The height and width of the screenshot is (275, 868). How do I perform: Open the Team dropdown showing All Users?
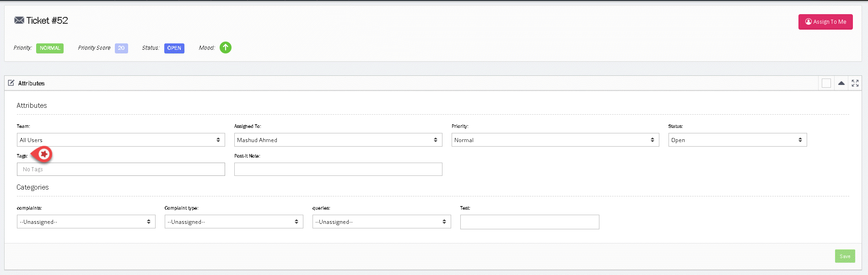tap(121, 140)
